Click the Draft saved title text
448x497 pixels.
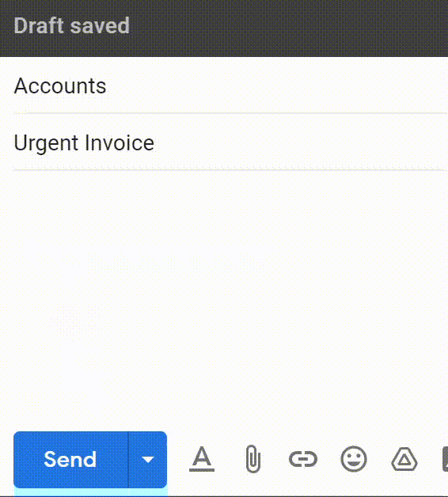coord(72,25)
